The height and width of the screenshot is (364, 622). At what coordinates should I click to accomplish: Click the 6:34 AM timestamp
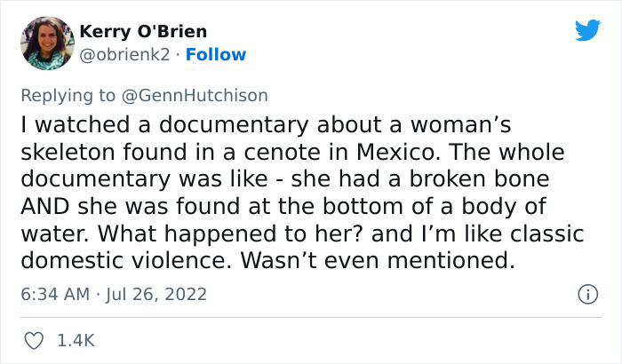(x=56, y=292)
